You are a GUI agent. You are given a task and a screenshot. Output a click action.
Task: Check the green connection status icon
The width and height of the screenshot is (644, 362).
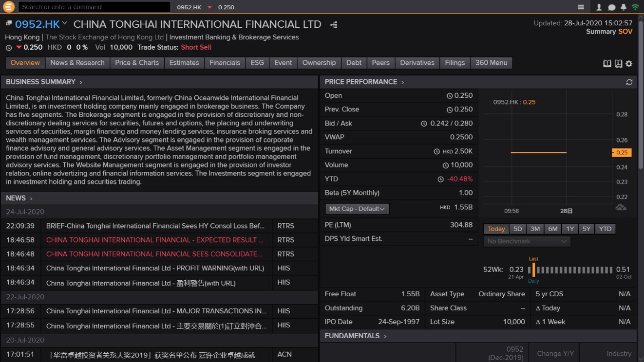point(635,7)
